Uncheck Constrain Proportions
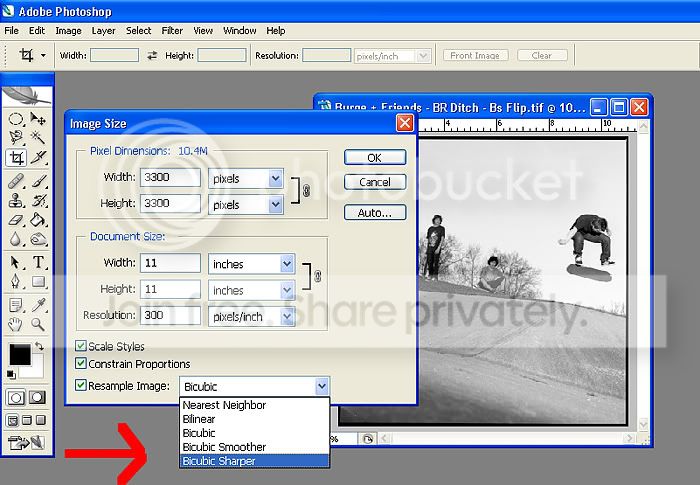Screen dimensions: 700x485 tap(82, 364)
